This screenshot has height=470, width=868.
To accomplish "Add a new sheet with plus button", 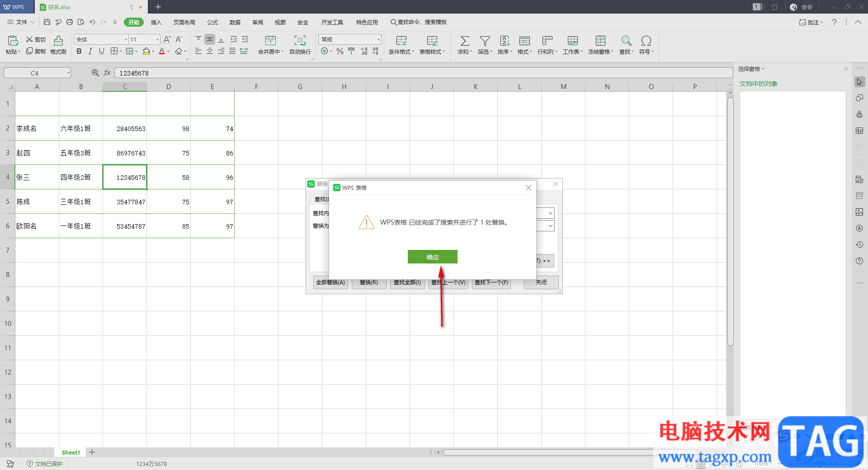I will coord(92,452).
